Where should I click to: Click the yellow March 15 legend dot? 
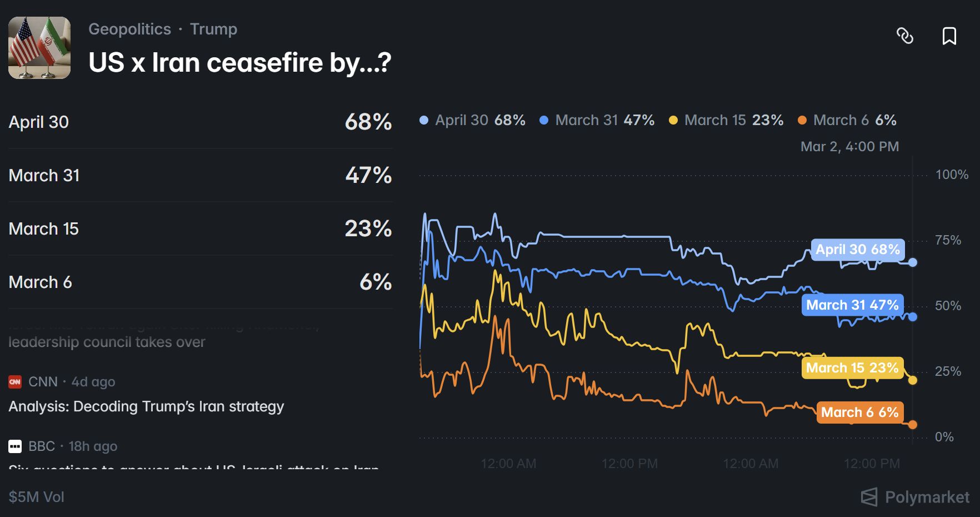(673, 120)
